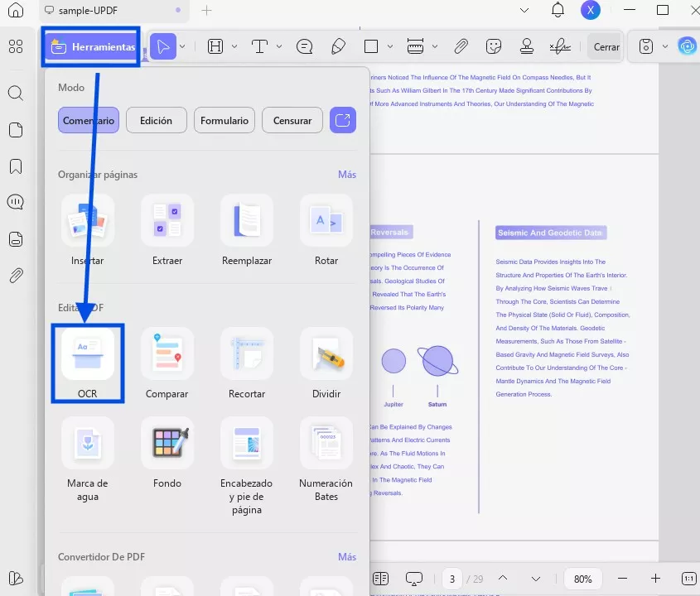Start slideshow presentation icon

[414, 579]
